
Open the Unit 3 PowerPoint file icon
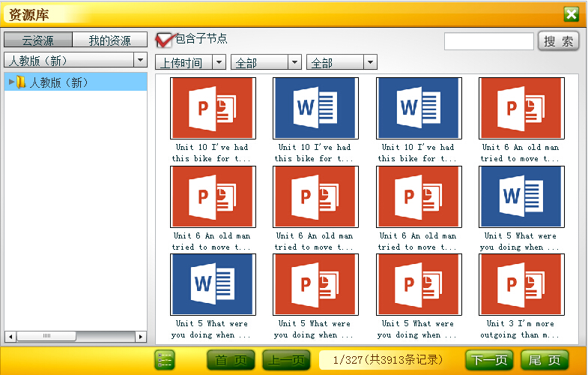[521, 284]
